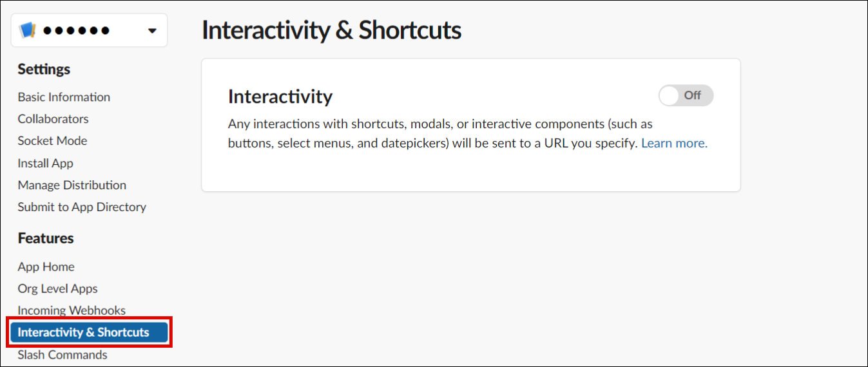
Task: Select Socket Mode in sidebar
Action: (x=52, y=141)
